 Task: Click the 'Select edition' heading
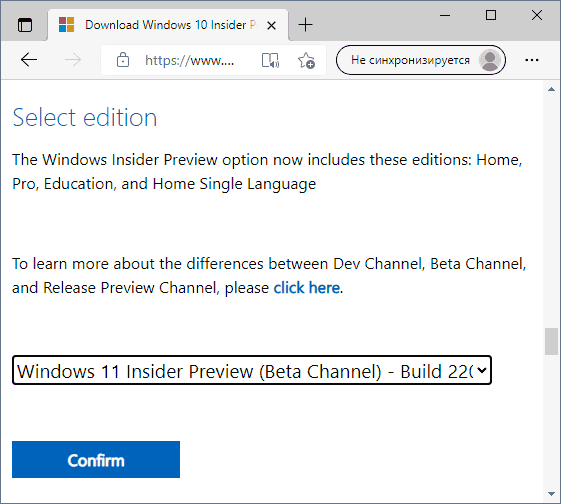pos(85,117)
